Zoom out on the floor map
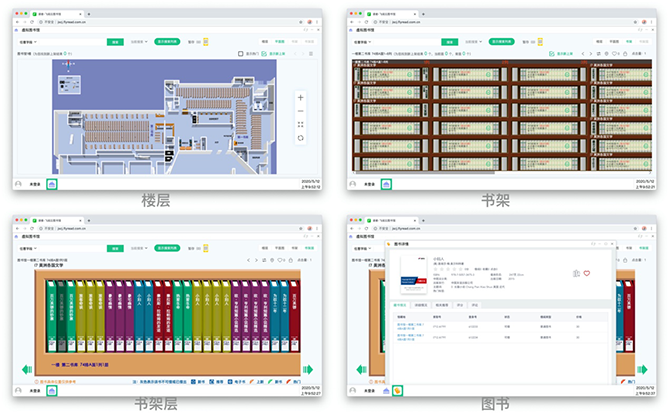The width and height of the screenshot is (669, 413). (x=300, y=111)
